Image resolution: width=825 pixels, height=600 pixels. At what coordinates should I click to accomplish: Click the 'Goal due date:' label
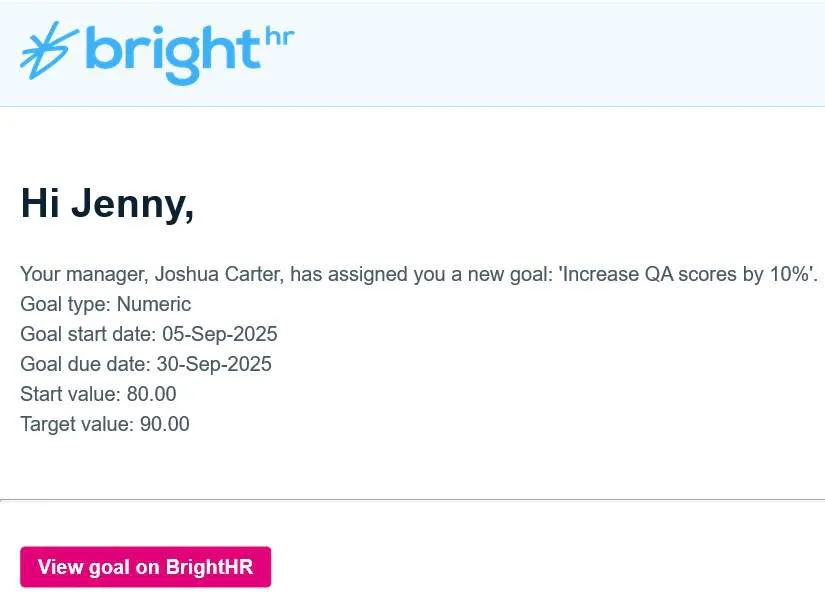pyautogui.click(x=85, y=364)
